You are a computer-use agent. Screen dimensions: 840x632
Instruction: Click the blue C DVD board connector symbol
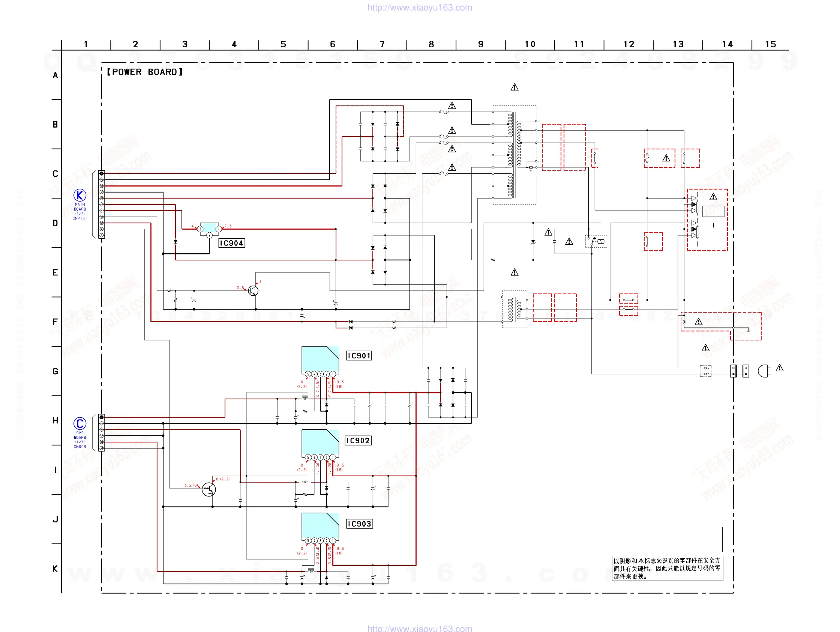tap(80, 423)
